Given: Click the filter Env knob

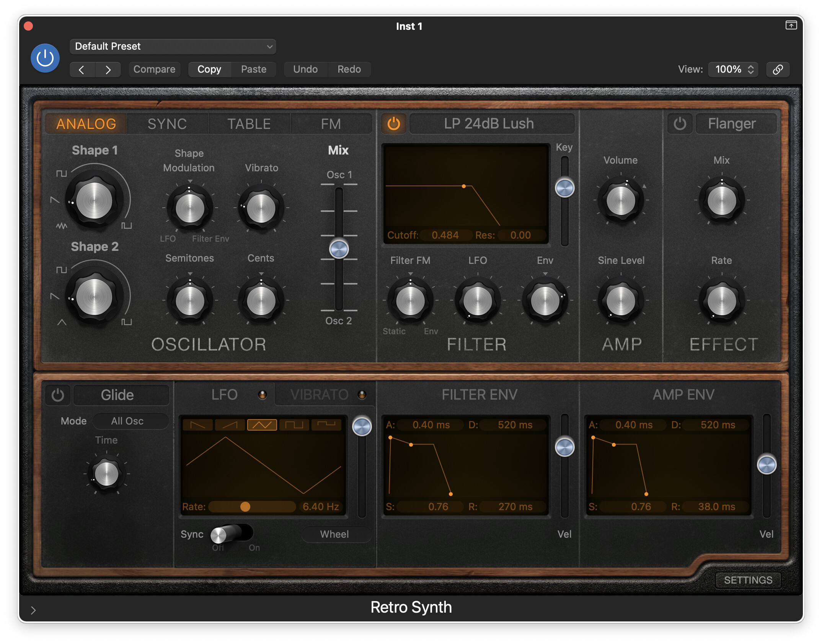Looking at the screenshot, I should tap(545, 301).
